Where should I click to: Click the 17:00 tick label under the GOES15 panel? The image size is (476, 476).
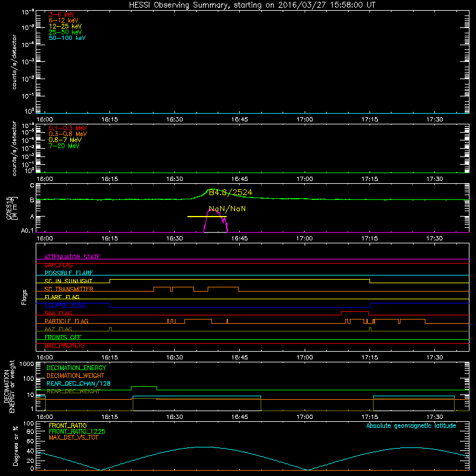pyautogui.click(x=305, y=239)
